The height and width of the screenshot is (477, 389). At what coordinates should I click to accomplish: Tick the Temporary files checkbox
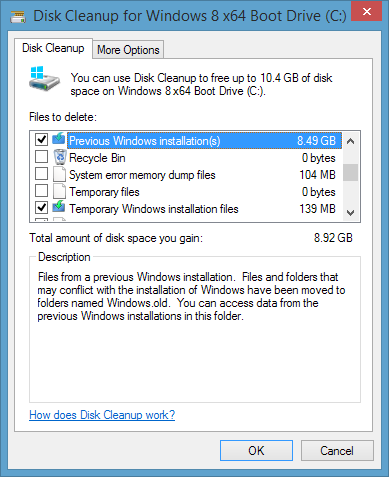click(x=41, y=191)
